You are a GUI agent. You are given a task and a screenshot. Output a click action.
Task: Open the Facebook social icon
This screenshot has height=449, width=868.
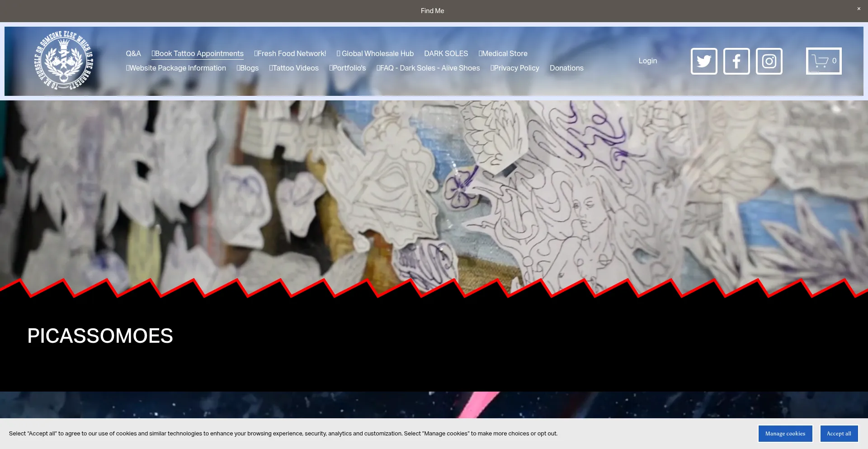[x=736, y=61]
